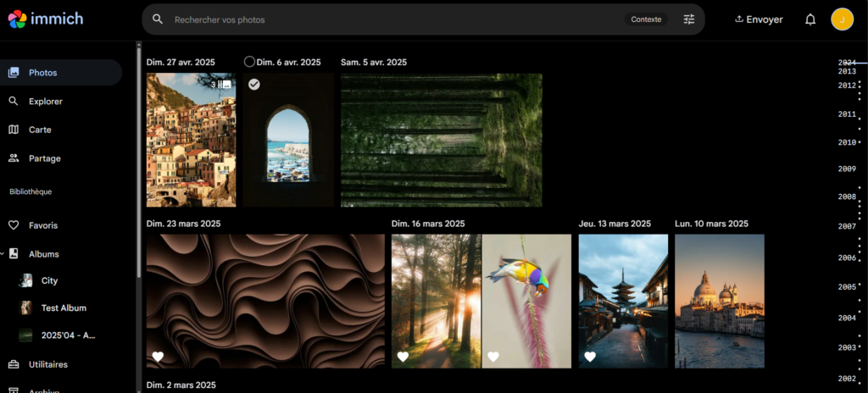The width and height of the screenshot is (868, 393).
Task: Jump to 2013 on the timeline
Action: 847,71
